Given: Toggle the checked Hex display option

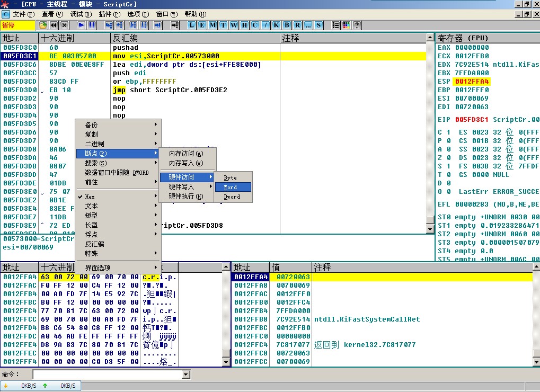Looking at the screenshot, I should 118,197.
